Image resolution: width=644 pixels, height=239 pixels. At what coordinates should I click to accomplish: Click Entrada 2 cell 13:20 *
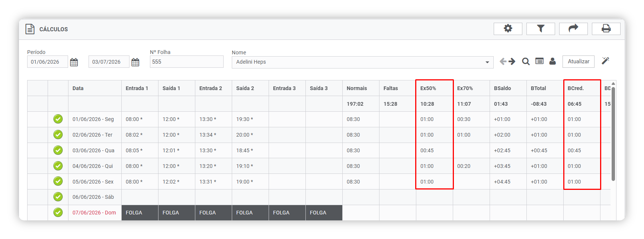pyautogui.click(x=214, y=166)
